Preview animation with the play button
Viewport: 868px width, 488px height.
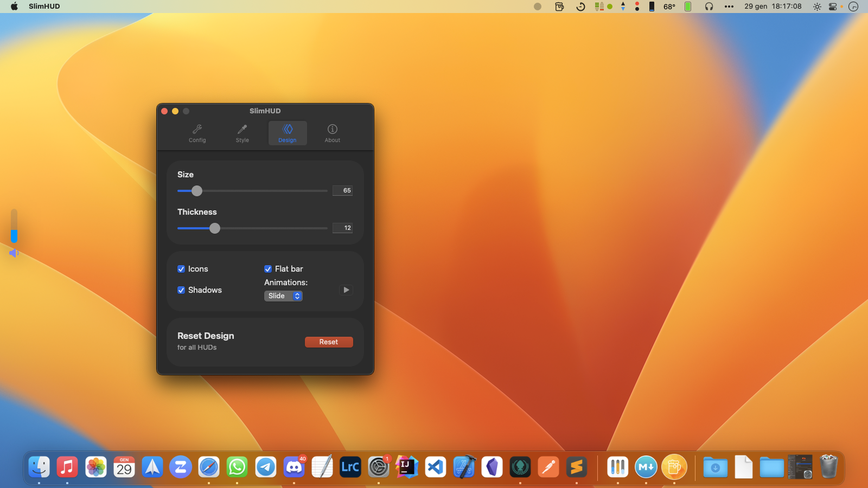pyautogui.click(x=346, y=290)
